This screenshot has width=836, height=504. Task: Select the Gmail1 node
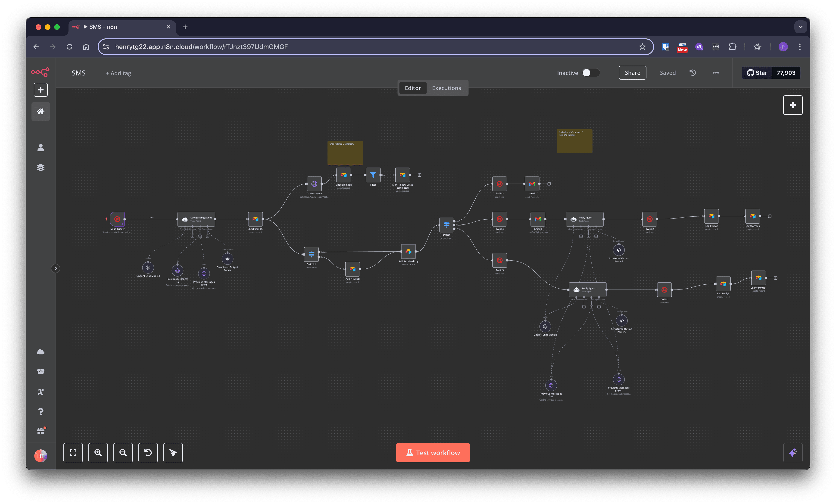tap(538, 219)
